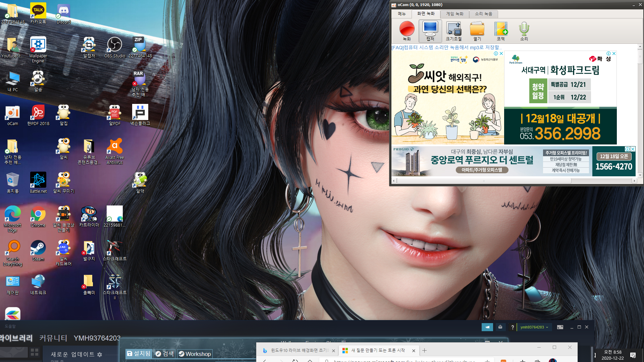The image size is (644, 362).
Task: Switch to the sound recording tab in oCam
Action: (483, 14)
